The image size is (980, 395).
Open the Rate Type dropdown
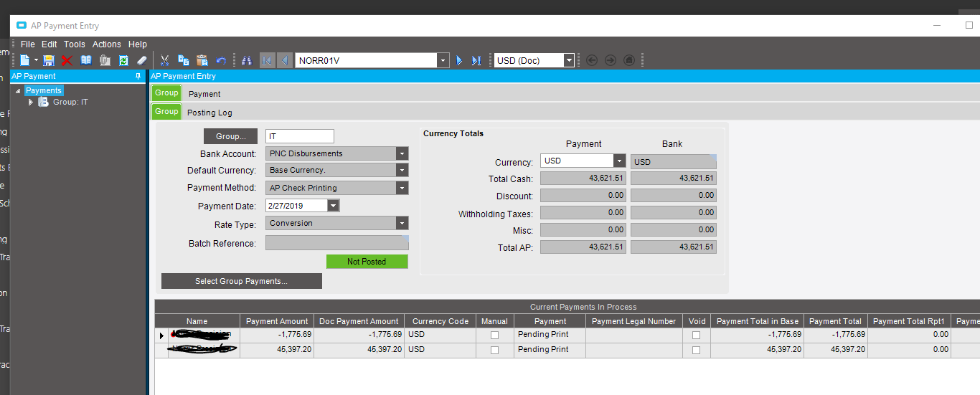point(402,223)
